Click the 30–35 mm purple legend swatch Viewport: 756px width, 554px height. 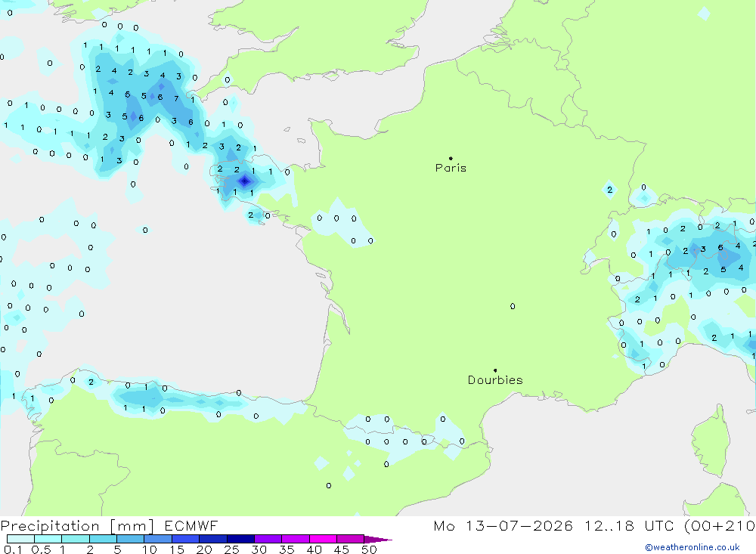point(268,539)
